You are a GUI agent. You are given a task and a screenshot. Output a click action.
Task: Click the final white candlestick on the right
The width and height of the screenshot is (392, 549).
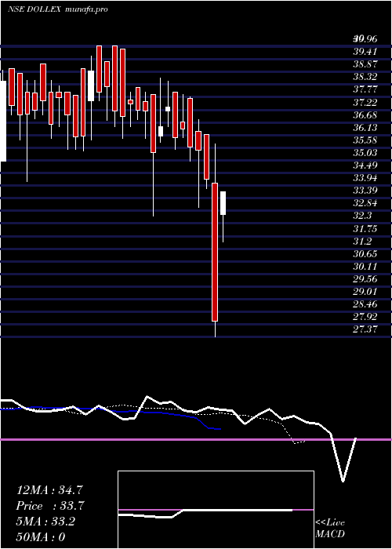[223, 203]
